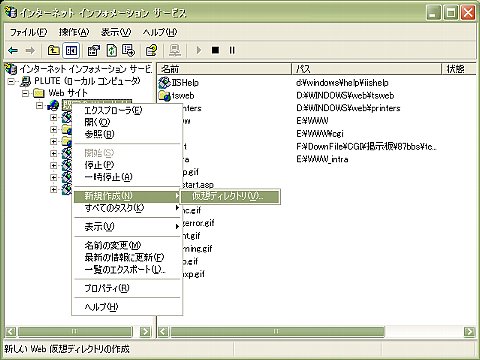This screenshot has width=480, height=360.
Task: Click the Export List toolbar icon
Action: 129,50
